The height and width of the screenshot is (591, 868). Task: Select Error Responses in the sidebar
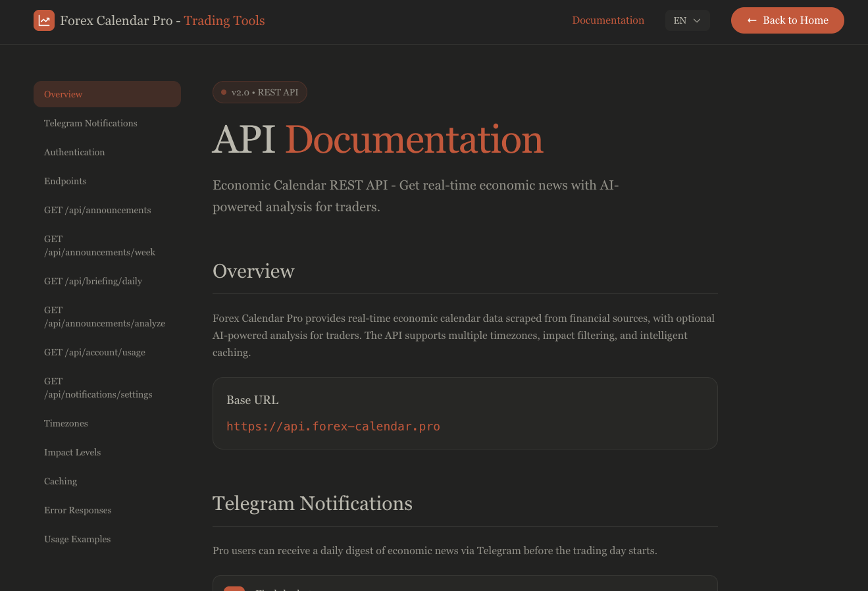pyautogui.click(x=107, y=510)
